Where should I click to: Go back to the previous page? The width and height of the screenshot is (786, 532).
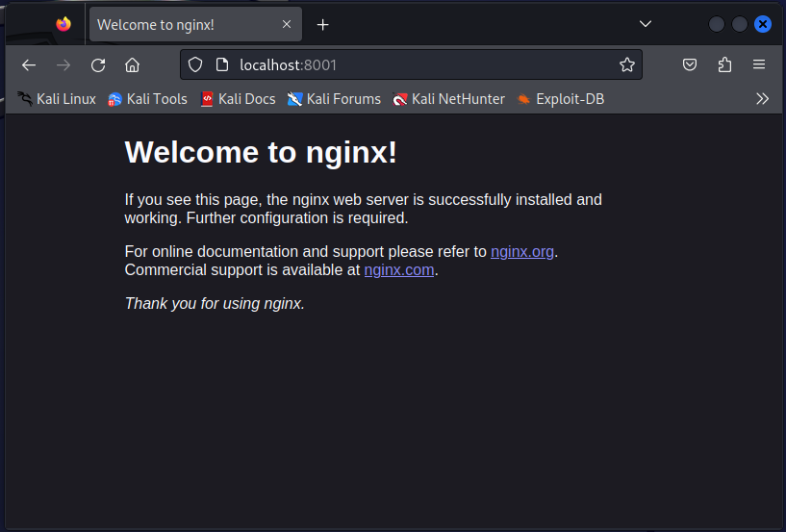(29, 65)
